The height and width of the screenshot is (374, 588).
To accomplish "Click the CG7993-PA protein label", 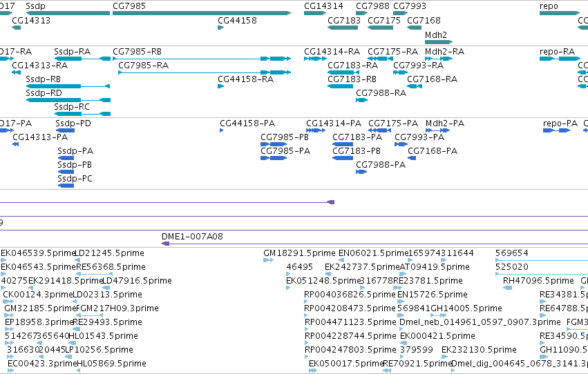I will click(419, 137).
